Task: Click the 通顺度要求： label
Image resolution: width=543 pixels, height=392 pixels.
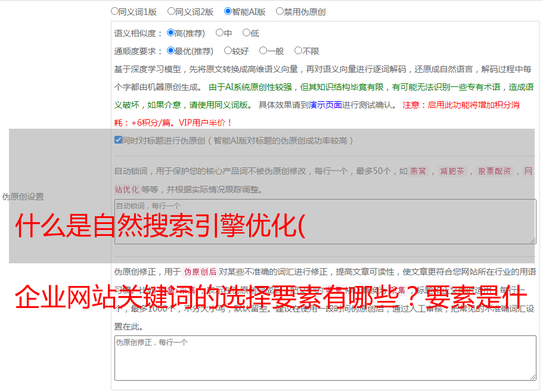Action: click(138, 51)
